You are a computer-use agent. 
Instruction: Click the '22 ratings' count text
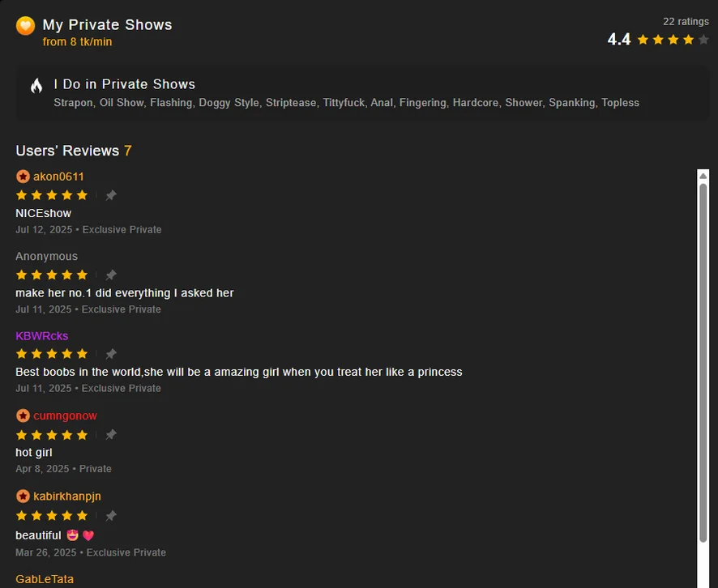point(686,21)
